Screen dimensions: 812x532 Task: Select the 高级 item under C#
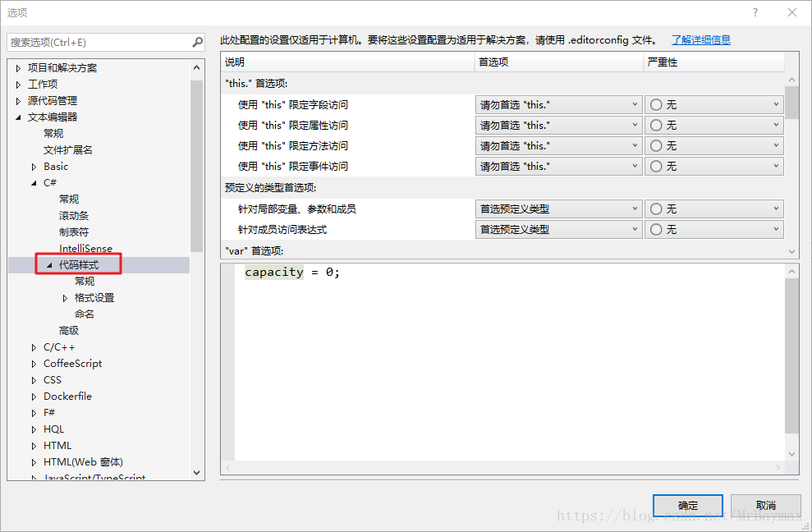(x=69, y=331)
